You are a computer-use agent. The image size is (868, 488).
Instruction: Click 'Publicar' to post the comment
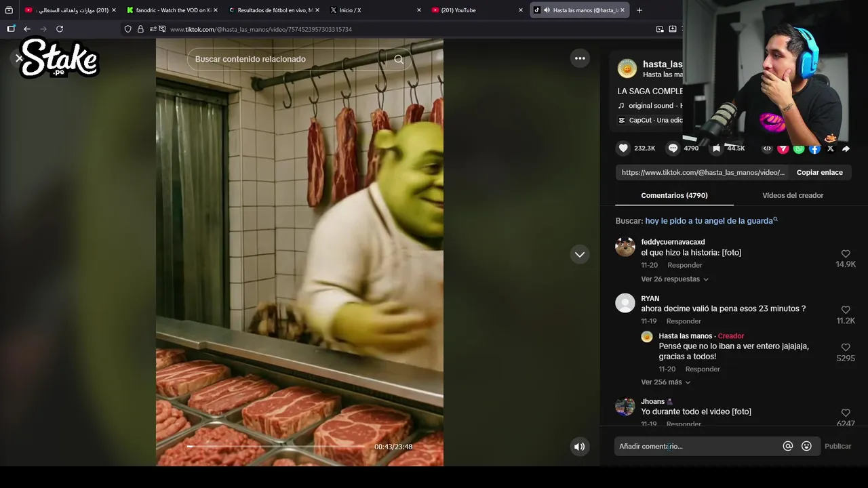coord(837,446)
